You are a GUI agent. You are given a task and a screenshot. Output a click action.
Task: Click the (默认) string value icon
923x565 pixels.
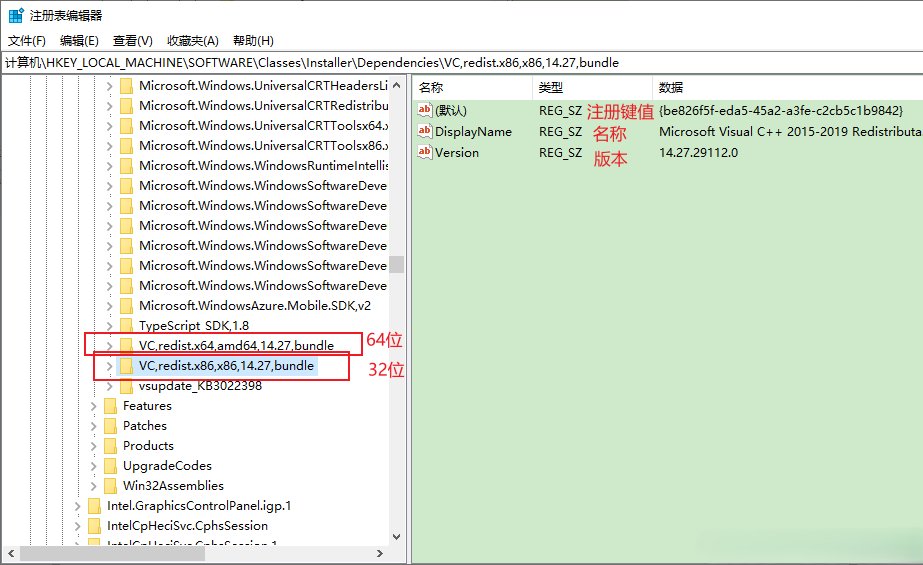(x=424, y=110)
